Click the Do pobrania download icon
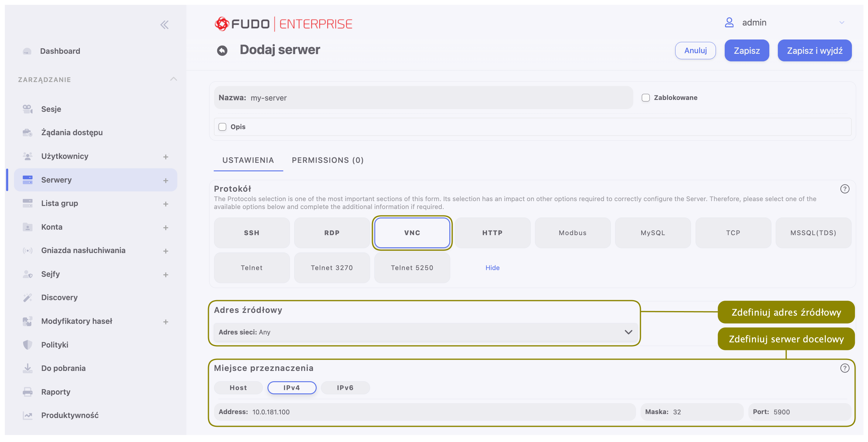 [28, 368]
